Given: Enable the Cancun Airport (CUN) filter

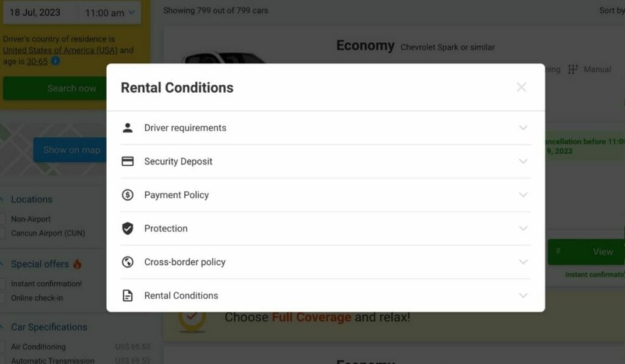Looking at the screenshot, I should 3,233.
